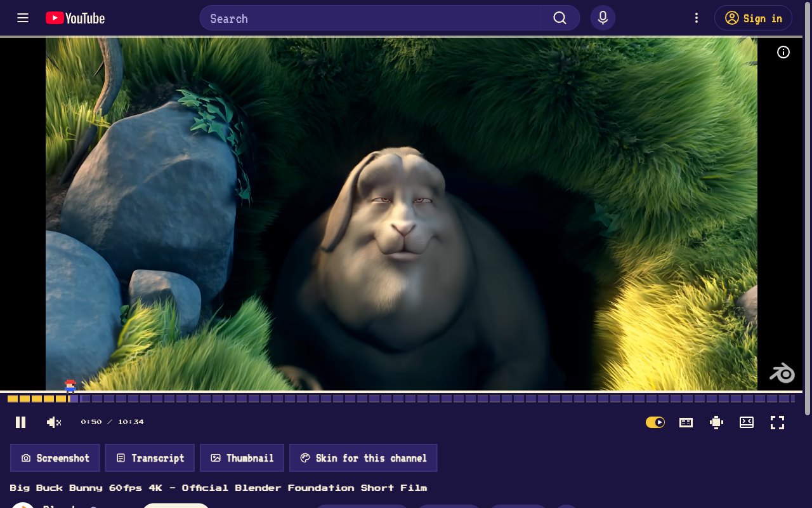812x508 pixels.
Task: Click the 0:50 / 10:34 time display
Action: click(112, 422)
